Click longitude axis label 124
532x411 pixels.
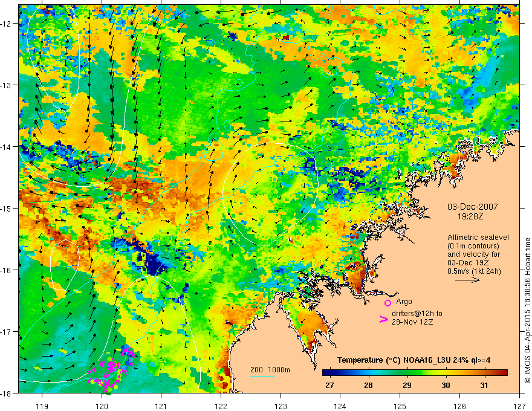(340, 406)
